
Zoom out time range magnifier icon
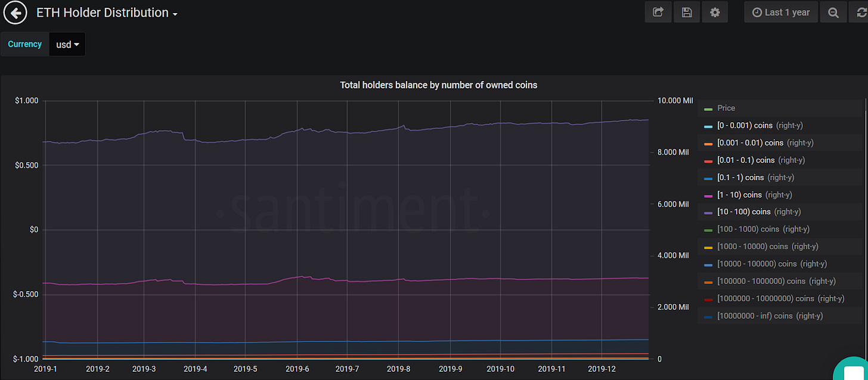[x=833, y=12]
